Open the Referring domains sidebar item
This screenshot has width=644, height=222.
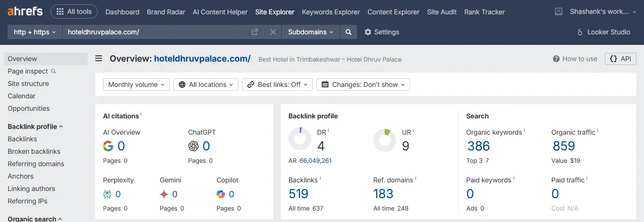(x=36, y=164)
